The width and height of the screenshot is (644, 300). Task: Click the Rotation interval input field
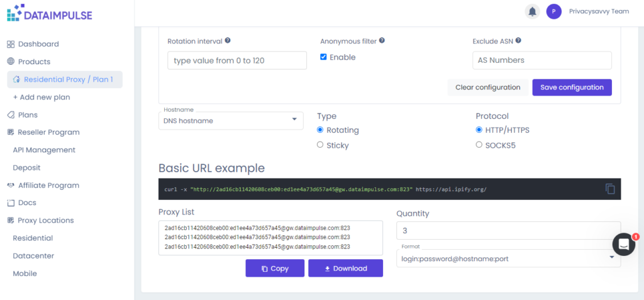(x=237, y=60)
